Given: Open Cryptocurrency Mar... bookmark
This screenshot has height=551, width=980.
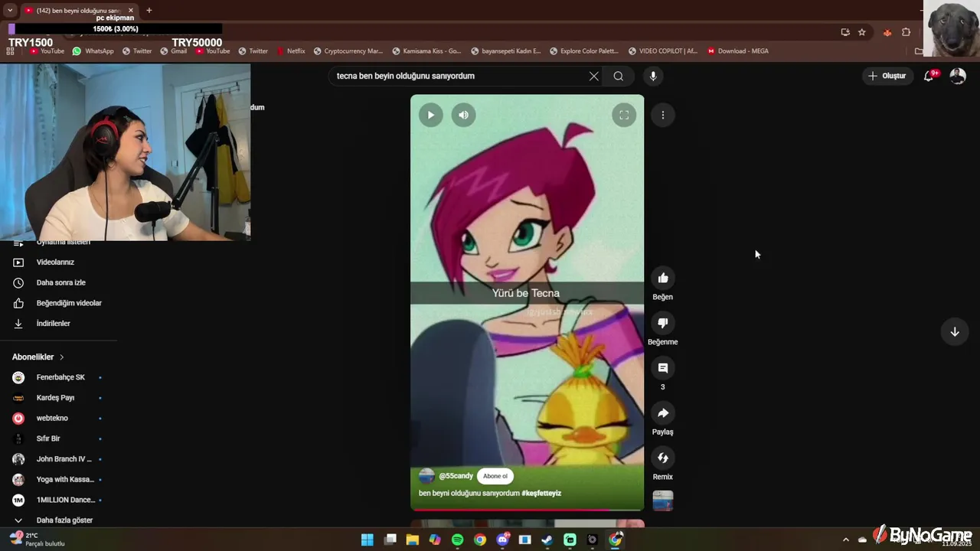Looking at the screenshot, I should click(348, 51).
